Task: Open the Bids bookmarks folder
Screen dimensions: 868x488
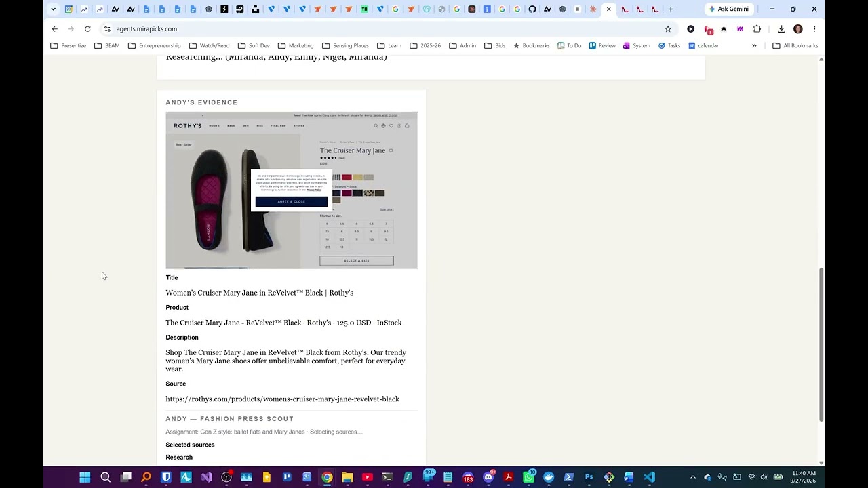Action: (494, 46)
